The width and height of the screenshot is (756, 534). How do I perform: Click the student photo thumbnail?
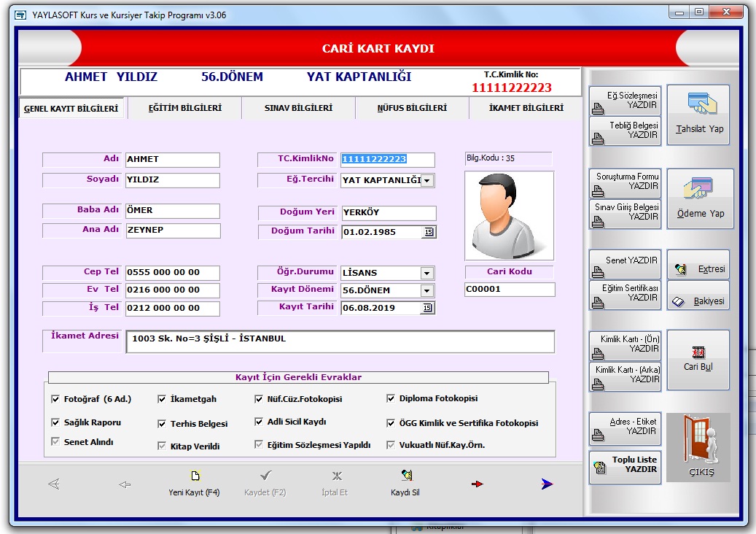(x=510, y=216)
